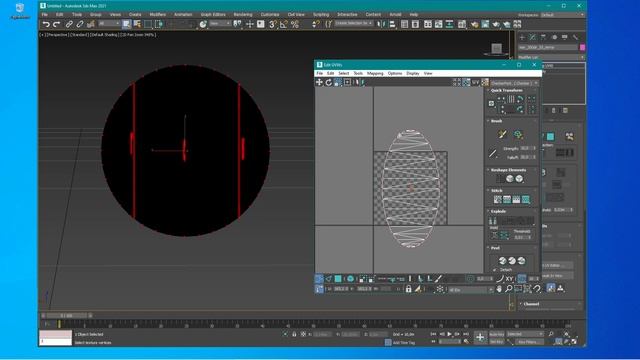Choose the Rectangular Selection Region icon
The height and width of the screenshot is (360, 640).
coord(148,24)
